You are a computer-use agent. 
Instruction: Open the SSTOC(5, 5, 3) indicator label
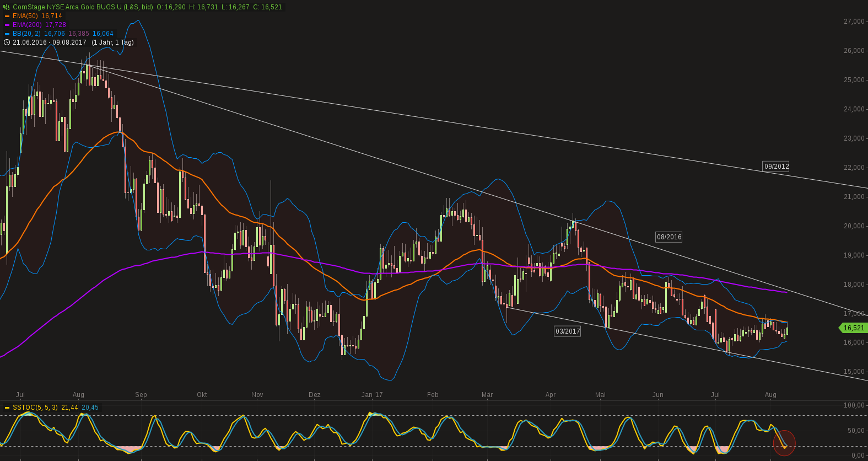click(x=35, y=408)
